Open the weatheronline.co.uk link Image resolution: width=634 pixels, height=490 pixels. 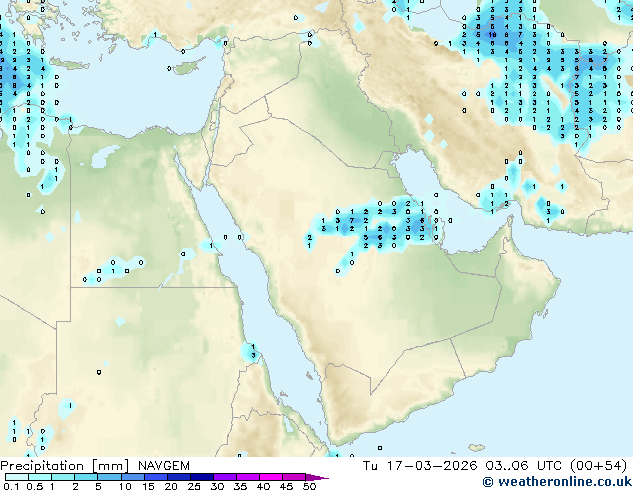(x=557, y=482)
